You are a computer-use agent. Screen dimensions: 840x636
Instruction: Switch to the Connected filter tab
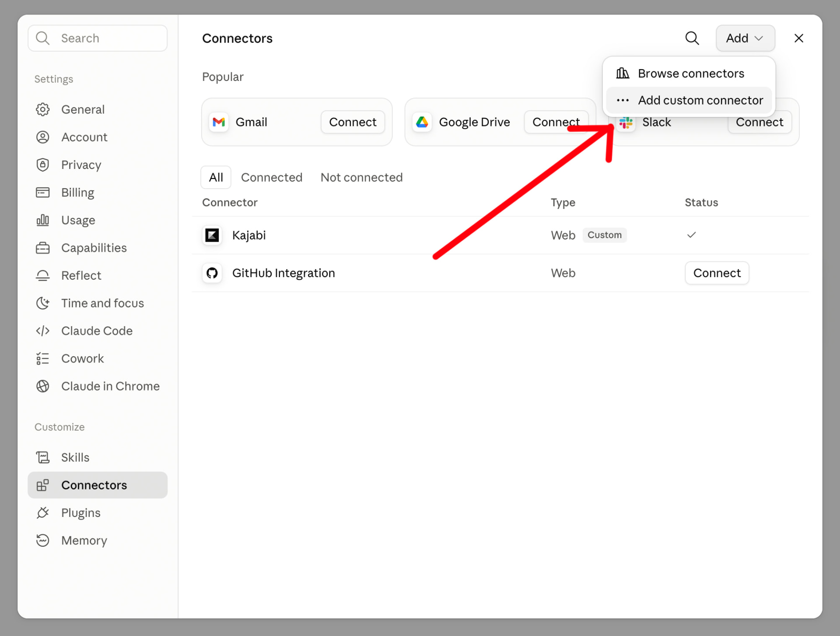[x=272, y=177]
